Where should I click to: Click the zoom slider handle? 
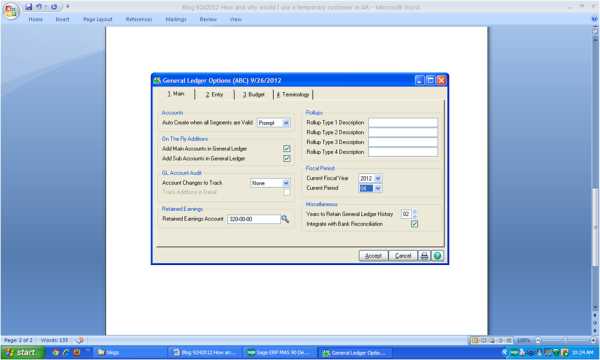(565, 340)
